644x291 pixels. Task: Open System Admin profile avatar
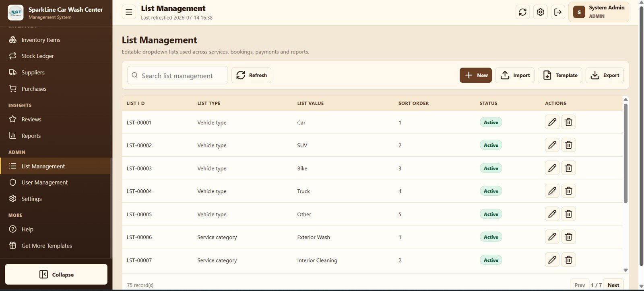pyautogui.click(x=579, y=12)
